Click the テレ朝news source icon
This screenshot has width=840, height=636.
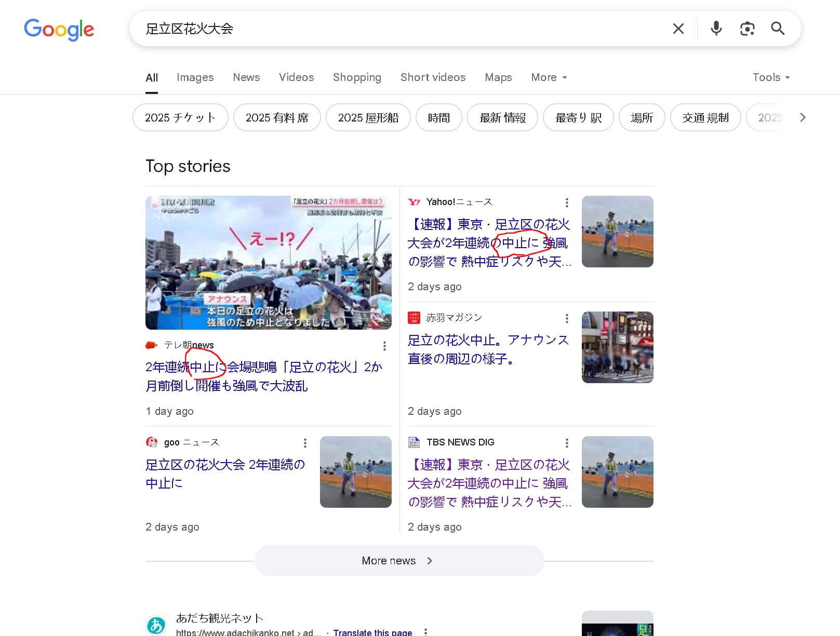[x=151, y=345]
